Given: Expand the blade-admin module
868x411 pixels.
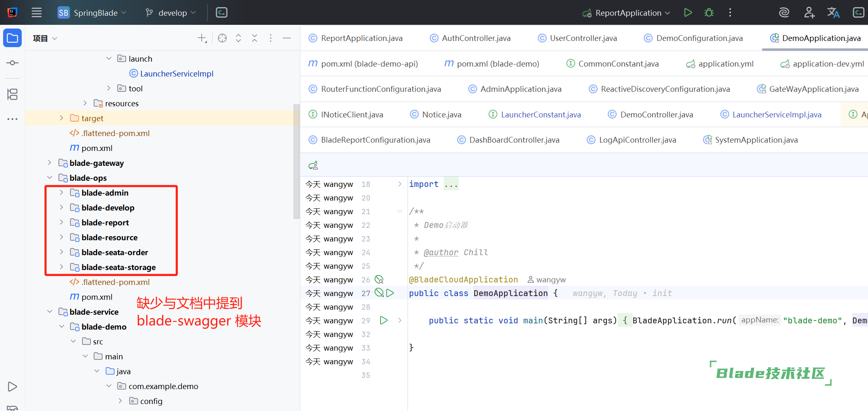Looking at the screenshot, I should (62, 193).
